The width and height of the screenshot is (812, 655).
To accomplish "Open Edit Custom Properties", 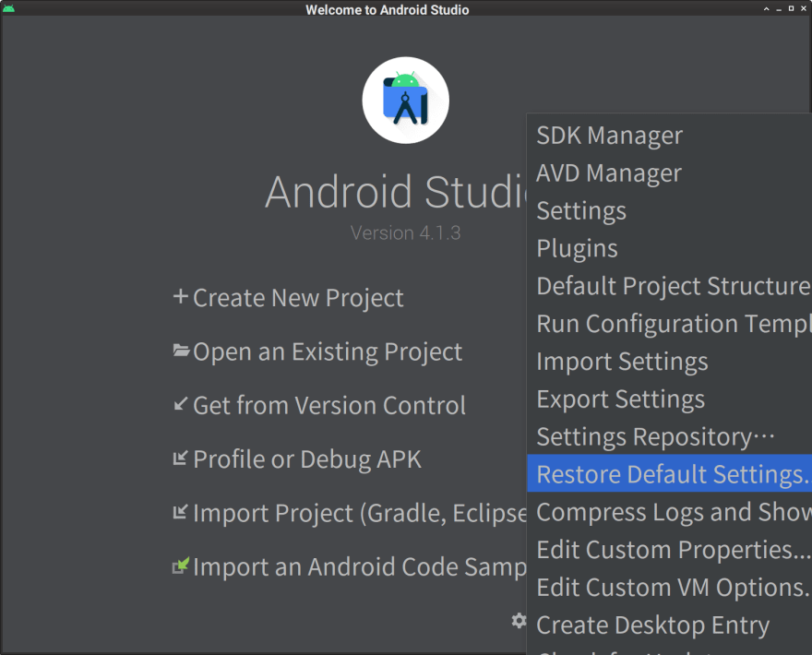I will [670, 550].
